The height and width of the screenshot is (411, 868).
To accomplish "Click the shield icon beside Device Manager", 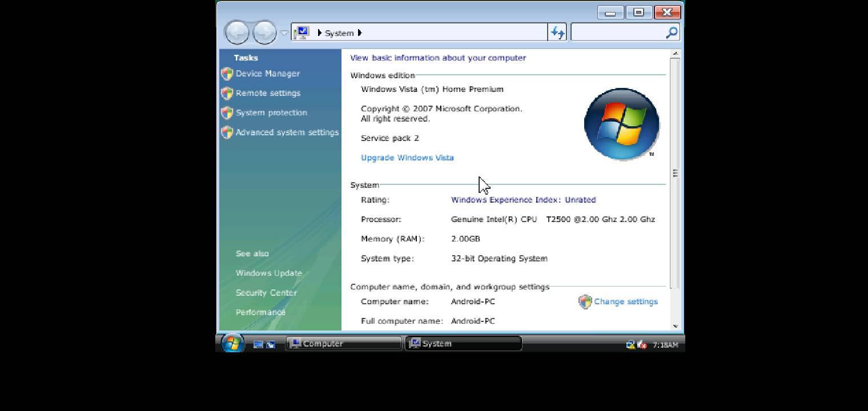I will coord(227,74).
